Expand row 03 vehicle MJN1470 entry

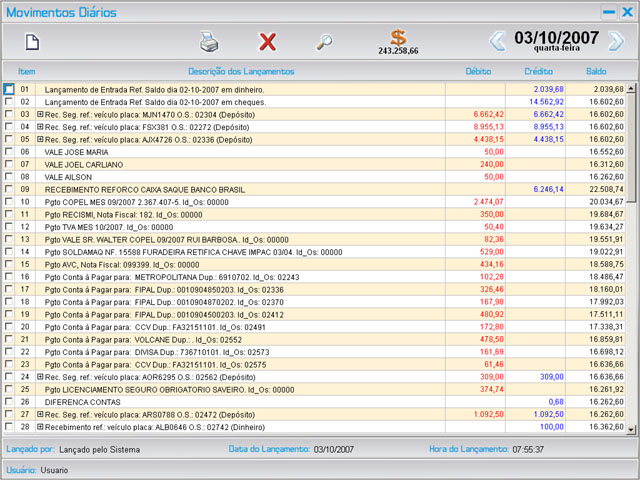coord(40,115)
